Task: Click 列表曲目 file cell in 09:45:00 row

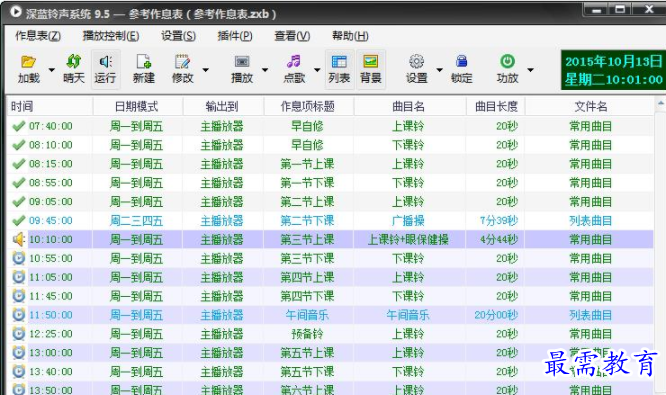Action: [x=590, y=221]
